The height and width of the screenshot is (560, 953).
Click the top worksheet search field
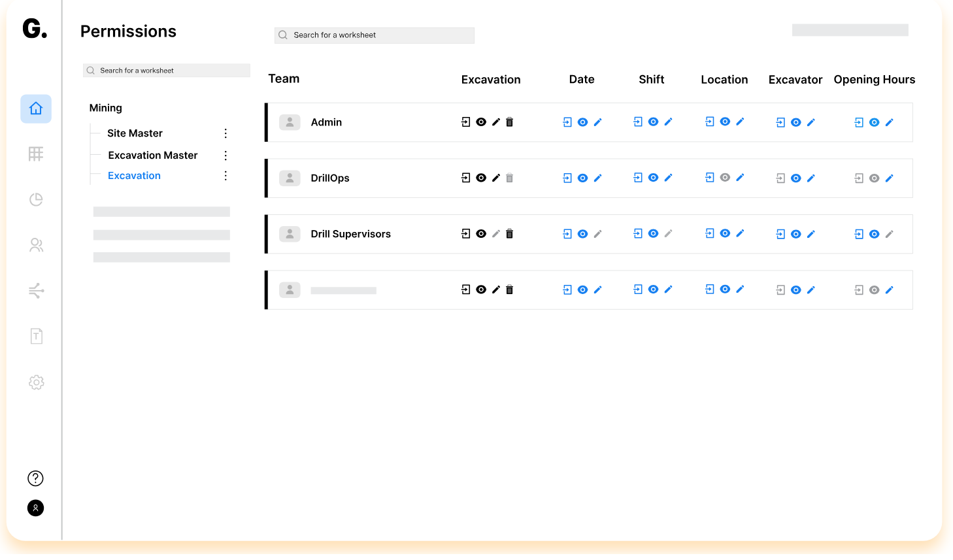point(375,35)
